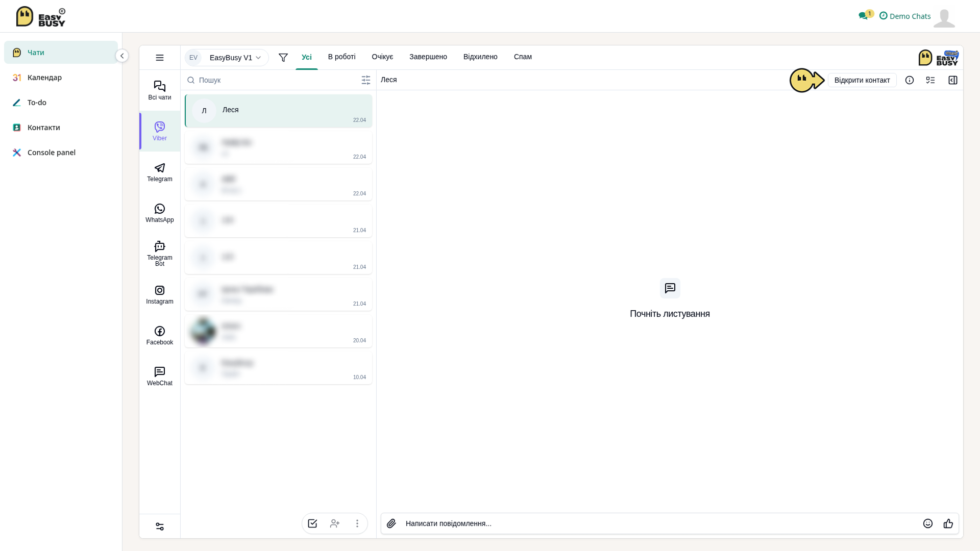This screenshot has height=551, width=980.
Task: Open the chat info icon
Action: [910, 80]
